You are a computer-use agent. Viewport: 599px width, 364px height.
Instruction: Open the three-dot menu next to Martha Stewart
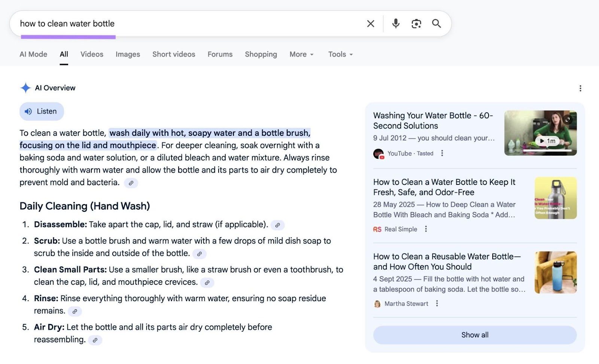[x=437, y=303]
